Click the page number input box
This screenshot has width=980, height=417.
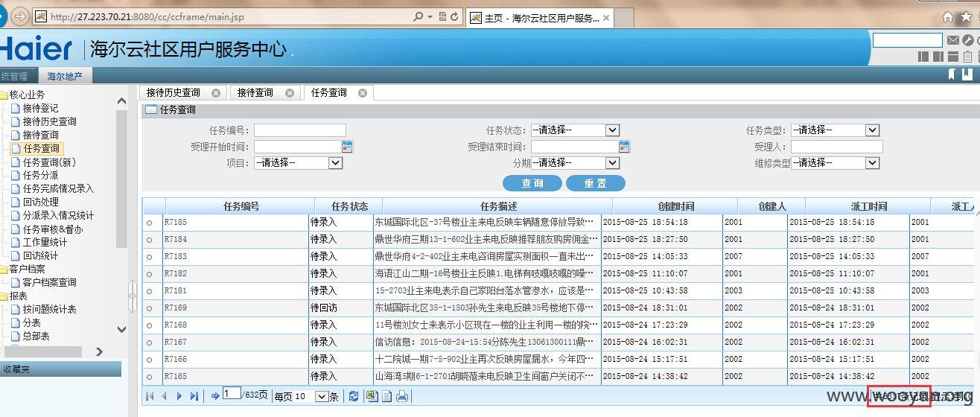[x=232, y=393]
